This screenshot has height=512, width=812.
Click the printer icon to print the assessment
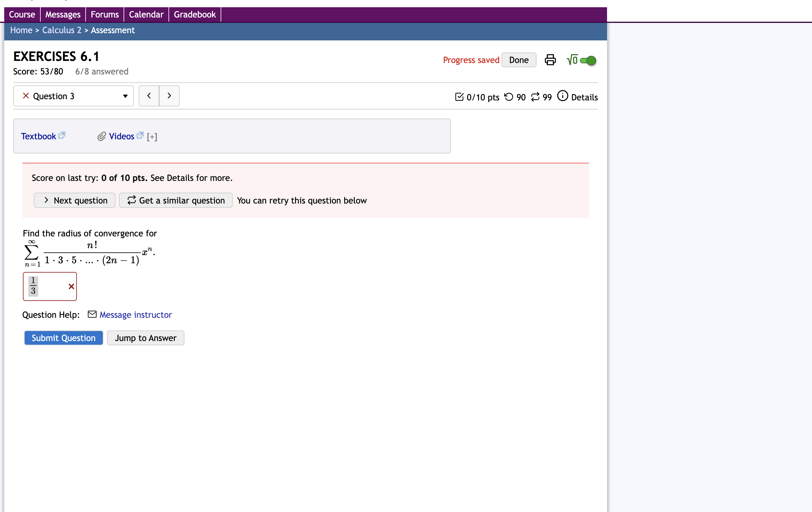point(550,60)
